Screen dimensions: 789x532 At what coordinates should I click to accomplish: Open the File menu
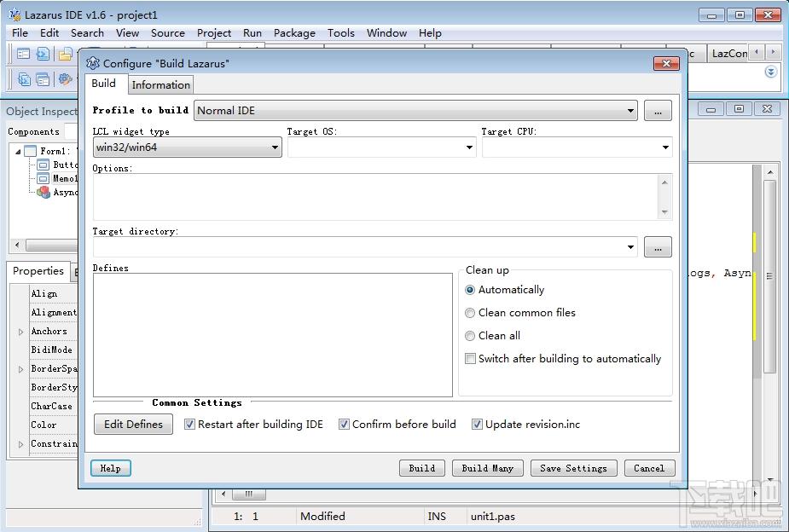20,33
